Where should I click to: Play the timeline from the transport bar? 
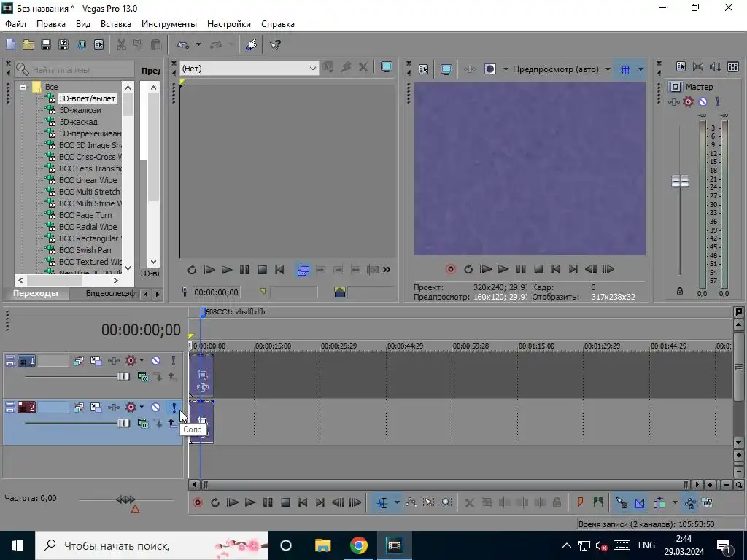(250, 502)
